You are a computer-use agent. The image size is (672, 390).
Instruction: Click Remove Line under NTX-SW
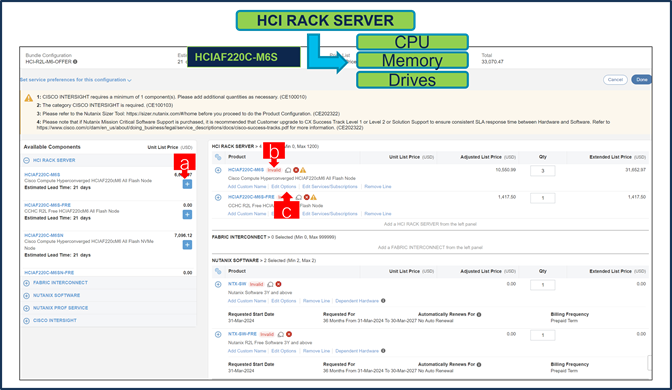pyautogui.click(x=316, y=301)
